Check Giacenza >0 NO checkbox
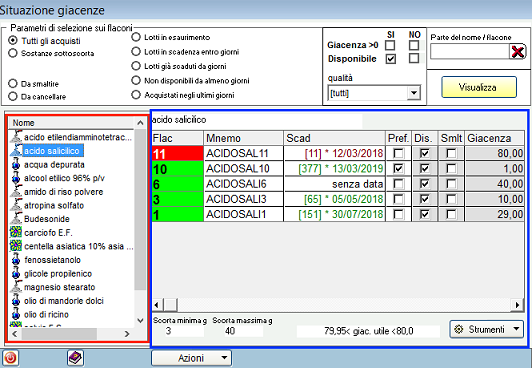532x368 pixels. 414,45
